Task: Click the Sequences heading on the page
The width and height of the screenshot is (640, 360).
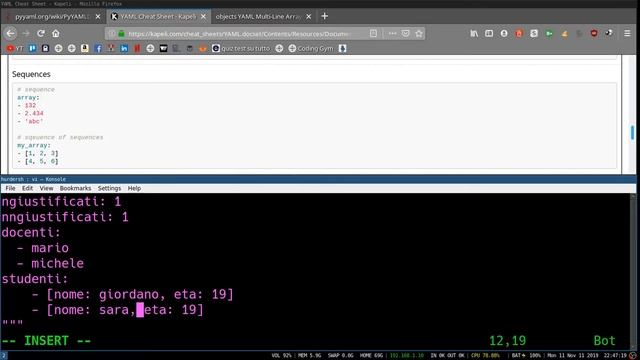Action: point(31,74)
